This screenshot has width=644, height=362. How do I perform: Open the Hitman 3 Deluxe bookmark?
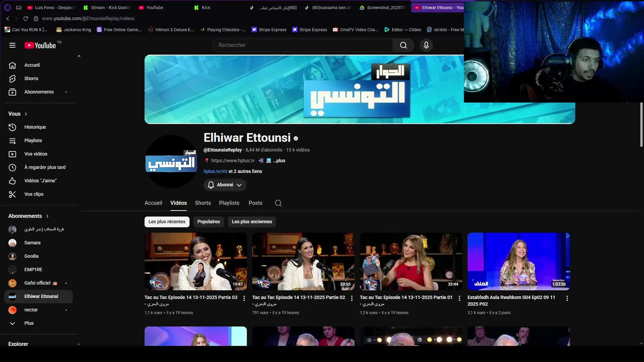[171, 30]
